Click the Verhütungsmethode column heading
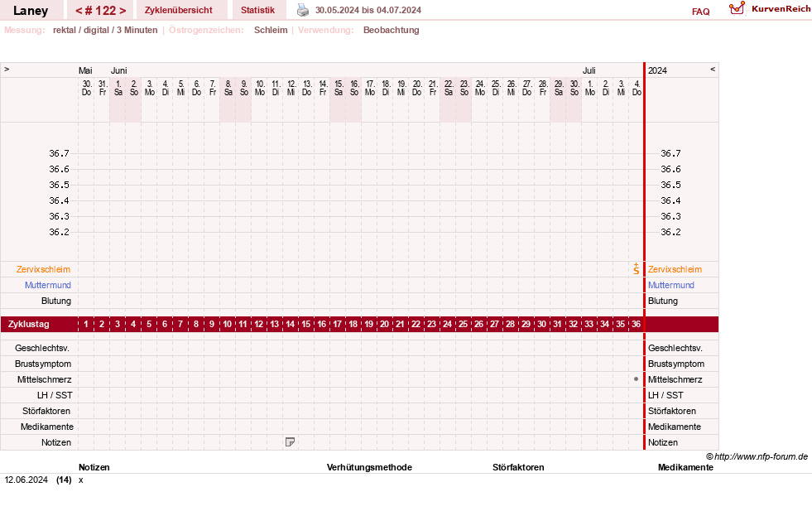The width and height of the screenshot is (812, 516). 369,467
